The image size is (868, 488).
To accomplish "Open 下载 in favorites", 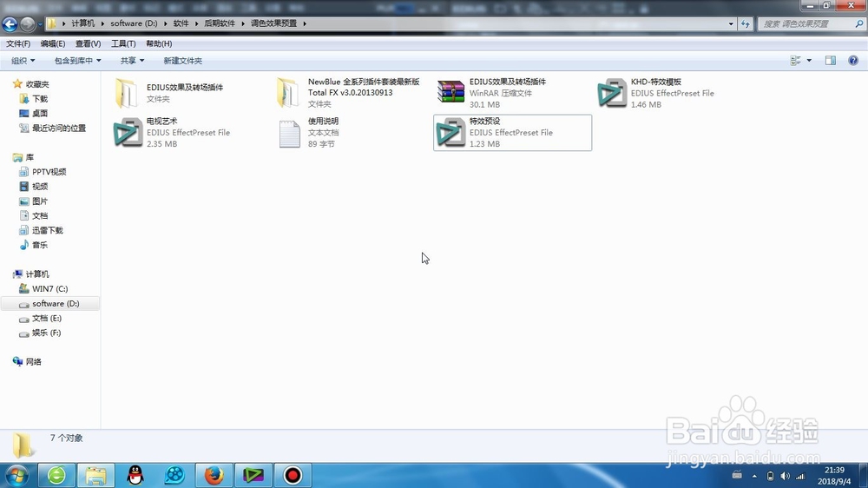I will (x=40, y=99).
